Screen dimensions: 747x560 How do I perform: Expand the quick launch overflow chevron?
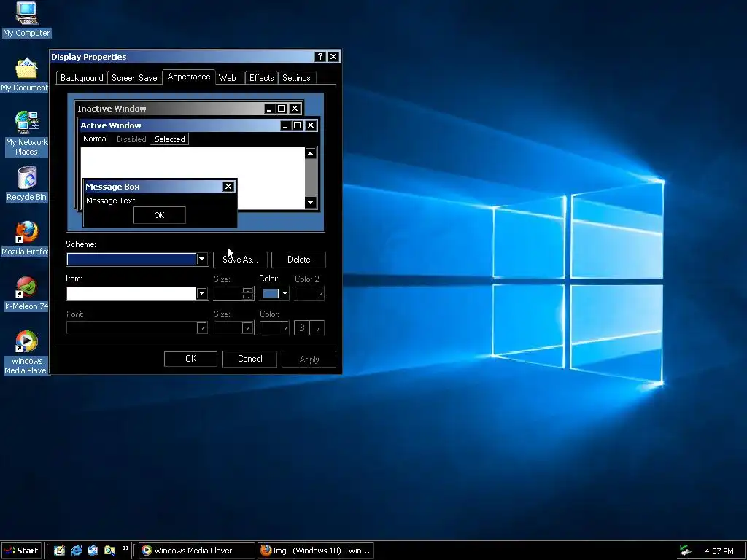pyautogui.click(x=125, y=548)
